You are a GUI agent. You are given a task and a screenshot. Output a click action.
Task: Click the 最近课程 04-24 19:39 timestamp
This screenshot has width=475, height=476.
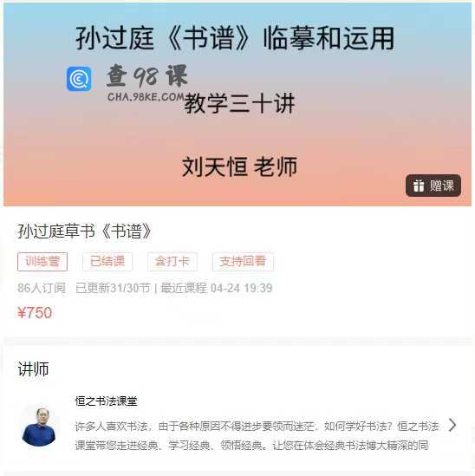[x=216, y=288]
